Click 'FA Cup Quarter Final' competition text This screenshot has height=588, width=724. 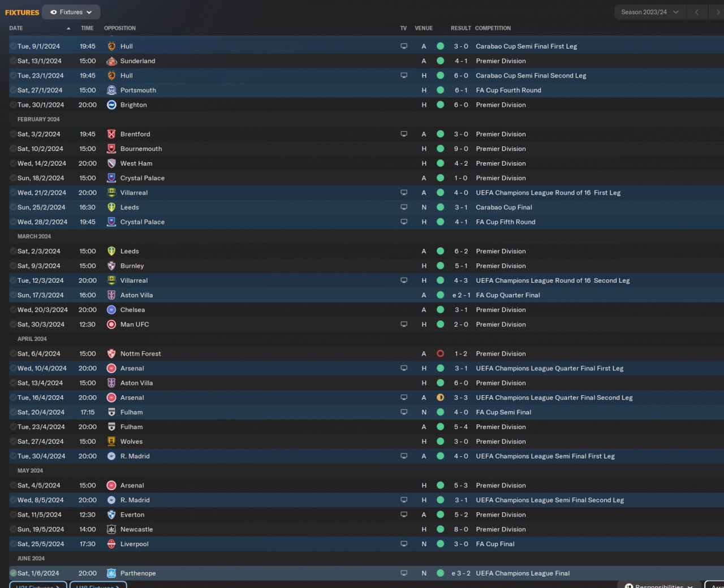[x=508, y=296]
